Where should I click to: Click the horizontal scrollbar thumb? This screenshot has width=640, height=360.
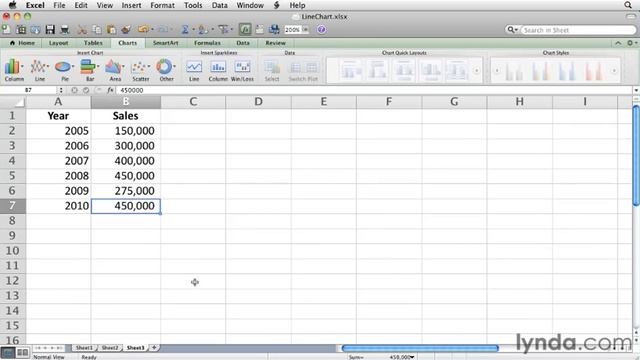click(420, 348)
